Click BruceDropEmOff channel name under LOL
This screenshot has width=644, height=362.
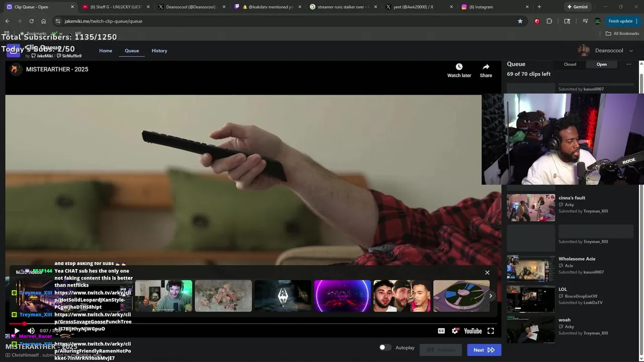tap(581, 296)
